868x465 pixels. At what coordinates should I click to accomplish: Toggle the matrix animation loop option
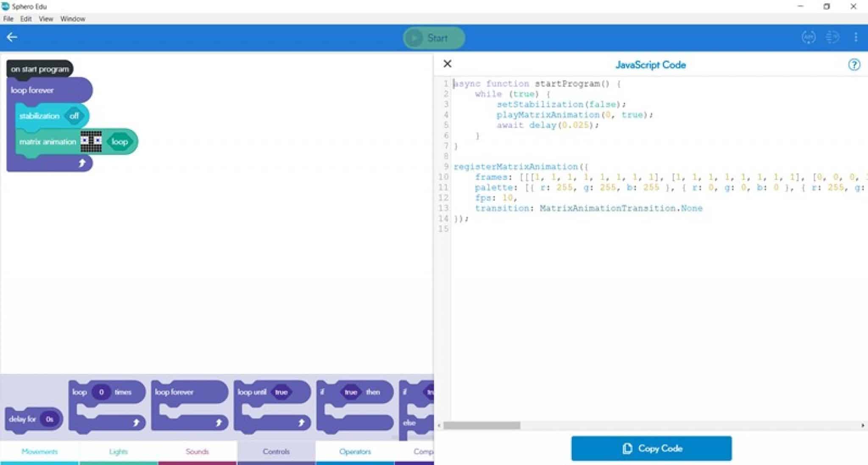(120, 142)
